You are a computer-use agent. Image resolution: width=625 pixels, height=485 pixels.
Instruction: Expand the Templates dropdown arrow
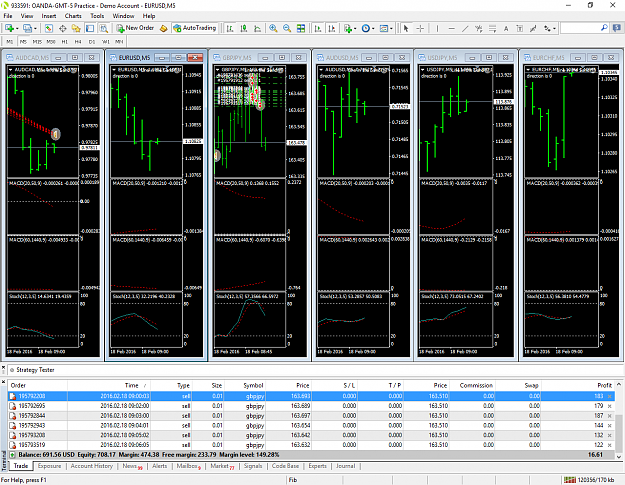[391, 28]
